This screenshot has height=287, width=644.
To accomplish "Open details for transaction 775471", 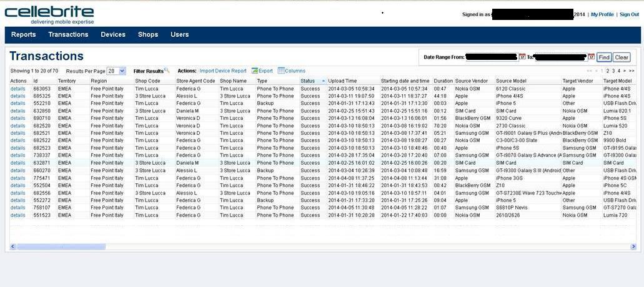I will coord(17,178).
